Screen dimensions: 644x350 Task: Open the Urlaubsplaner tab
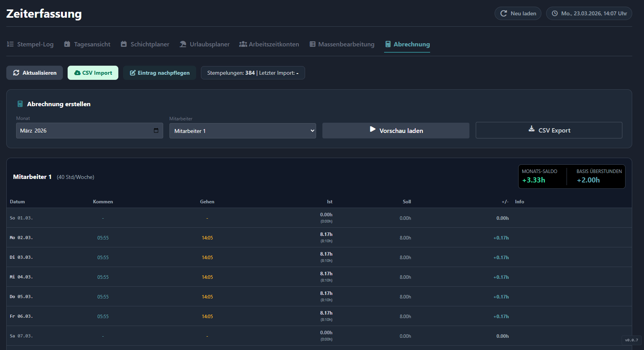coord(204,44)
